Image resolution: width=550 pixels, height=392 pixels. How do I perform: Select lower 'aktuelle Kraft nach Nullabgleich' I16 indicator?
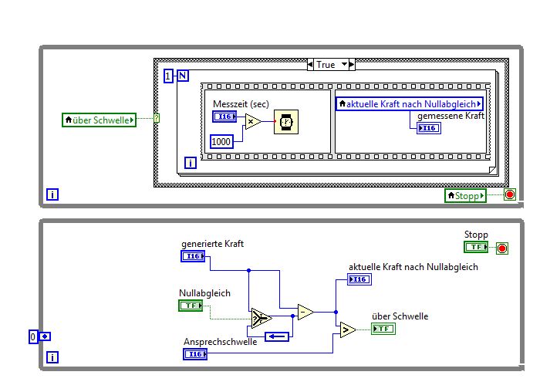tap(359, 279)
